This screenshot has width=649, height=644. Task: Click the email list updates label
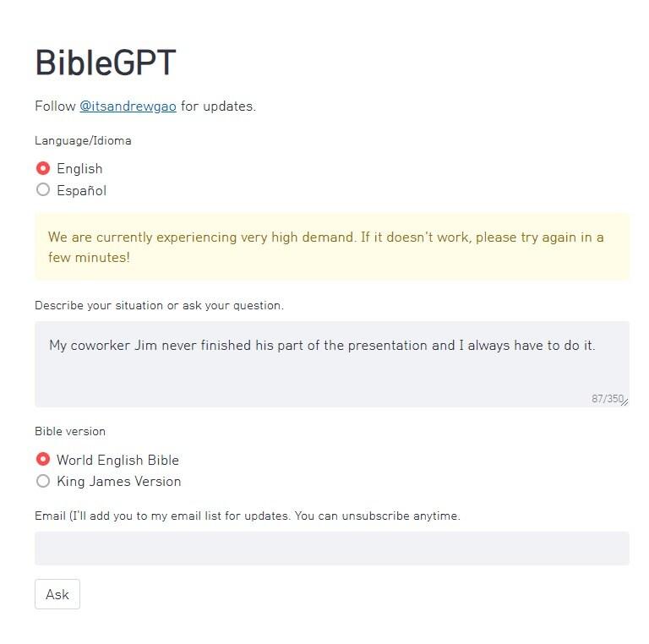point(247,516)
